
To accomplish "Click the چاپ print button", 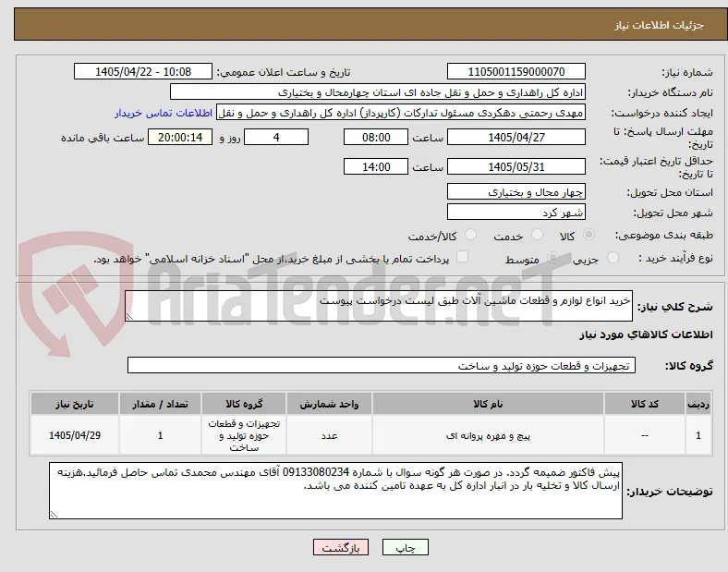I will click(x=406, y=547).
